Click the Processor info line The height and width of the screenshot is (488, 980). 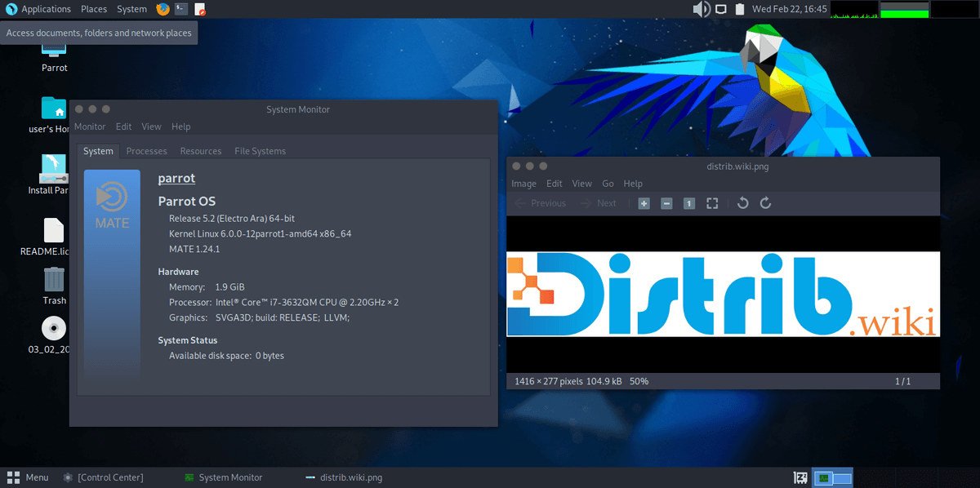[x=283, y=302]
